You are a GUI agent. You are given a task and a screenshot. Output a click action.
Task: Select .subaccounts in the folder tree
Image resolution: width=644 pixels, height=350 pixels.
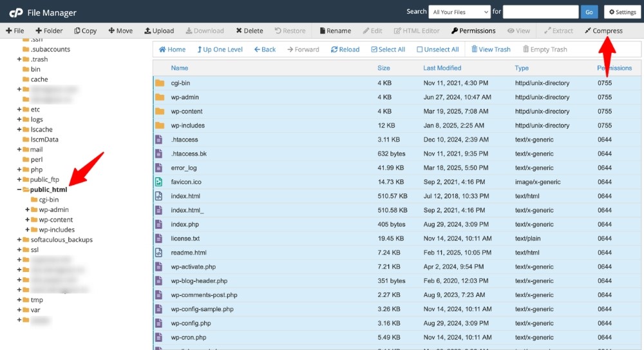(x=50, y=50)
